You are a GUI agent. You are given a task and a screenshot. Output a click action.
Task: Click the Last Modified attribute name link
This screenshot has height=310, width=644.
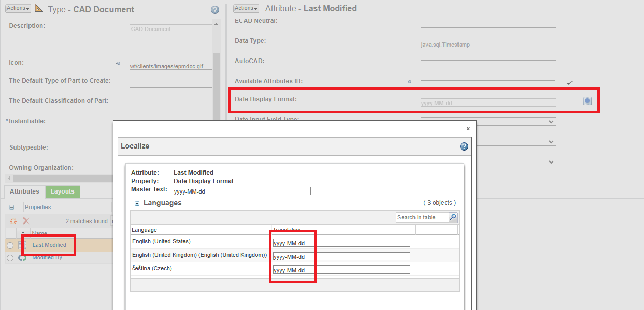pyautogui.click(x=49, y=245)
